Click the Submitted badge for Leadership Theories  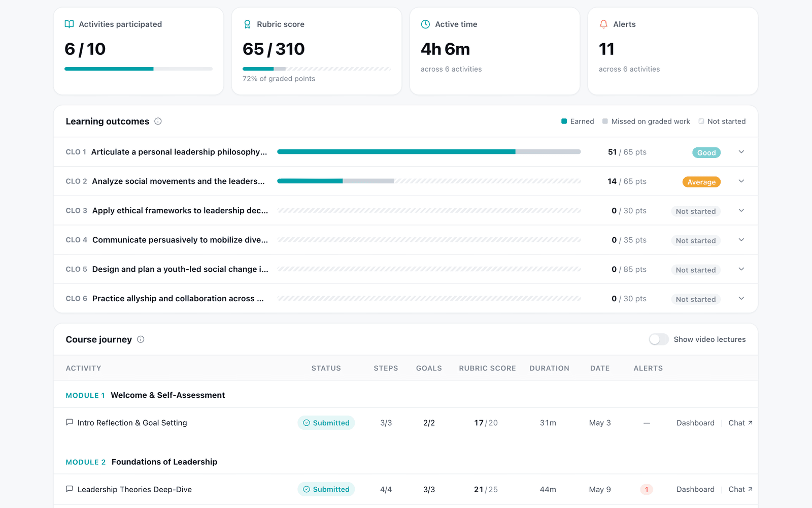[326, 489]
